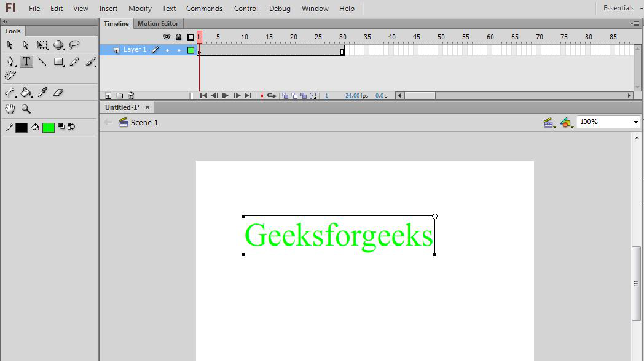Open the timeline panel options menu
644x361 pixels.
pos(635,23)
